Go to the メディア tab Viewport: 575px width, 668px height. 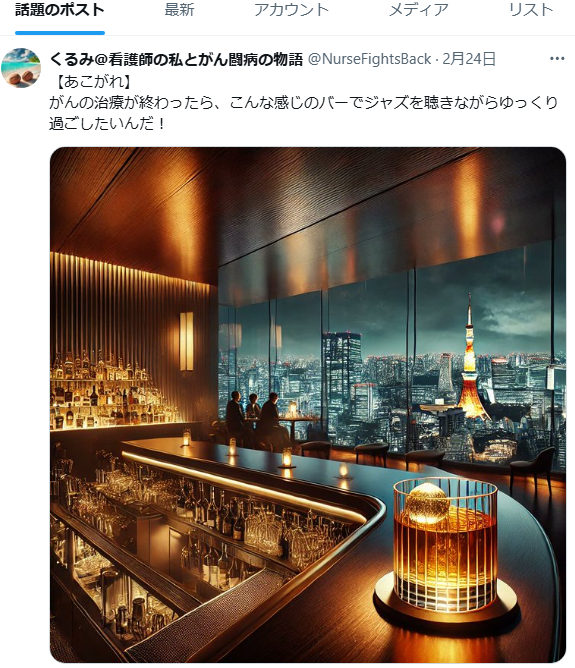[x=419, y=10]
